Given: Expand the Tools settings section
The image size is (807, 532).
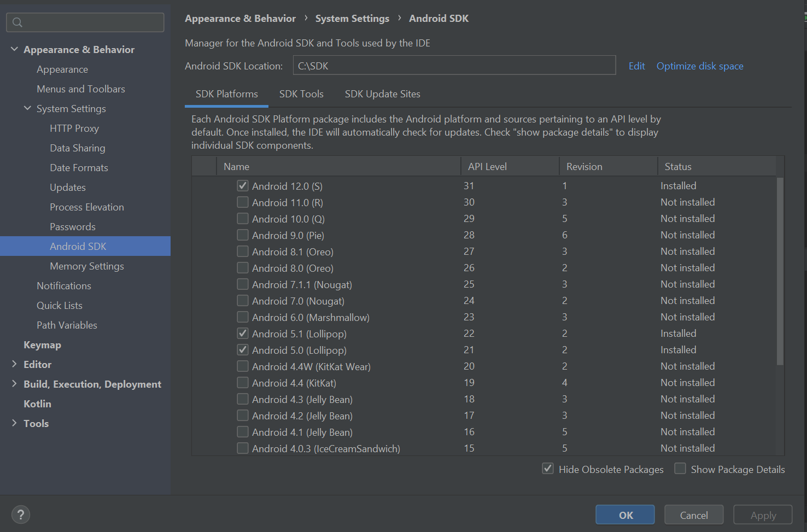Looking at the screenshot, I should coord(14,423).
